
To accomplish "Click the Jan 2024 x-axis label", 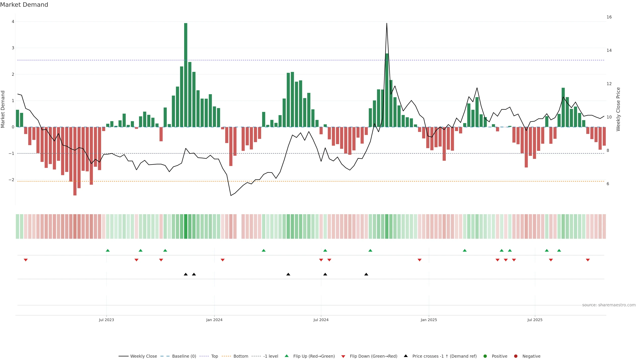I will [x=214, y=320].
